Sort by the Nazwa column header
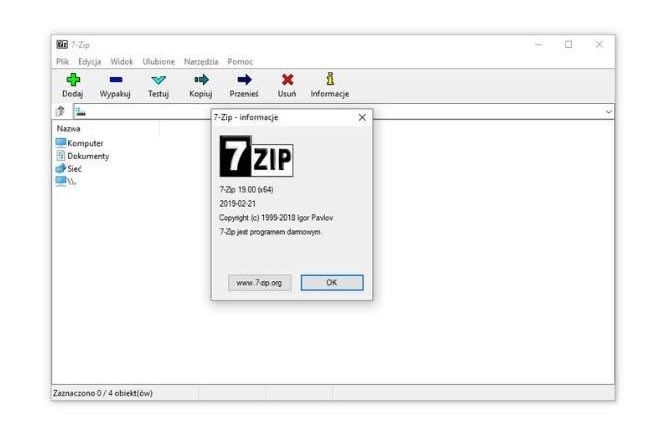 (69, 128)
